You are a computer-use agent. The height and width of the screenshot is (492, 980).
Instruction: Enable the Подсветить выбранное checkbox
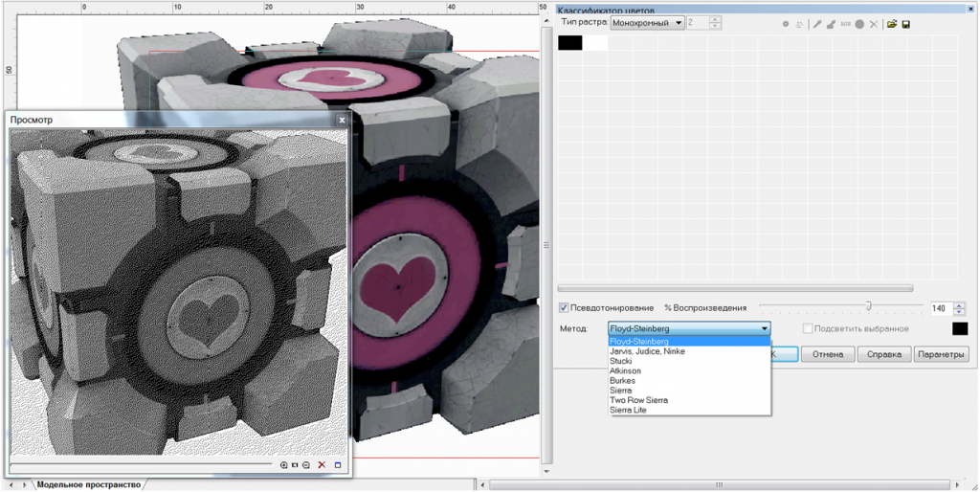tap(808, 328)
